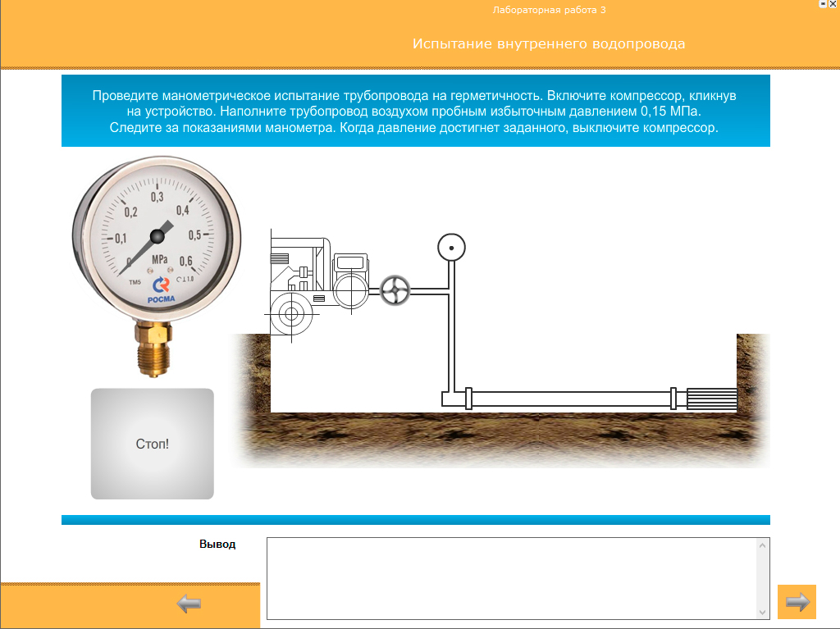
Task: Click the 0,3 mark on gauge dial
Action: [x=157, y=197]
